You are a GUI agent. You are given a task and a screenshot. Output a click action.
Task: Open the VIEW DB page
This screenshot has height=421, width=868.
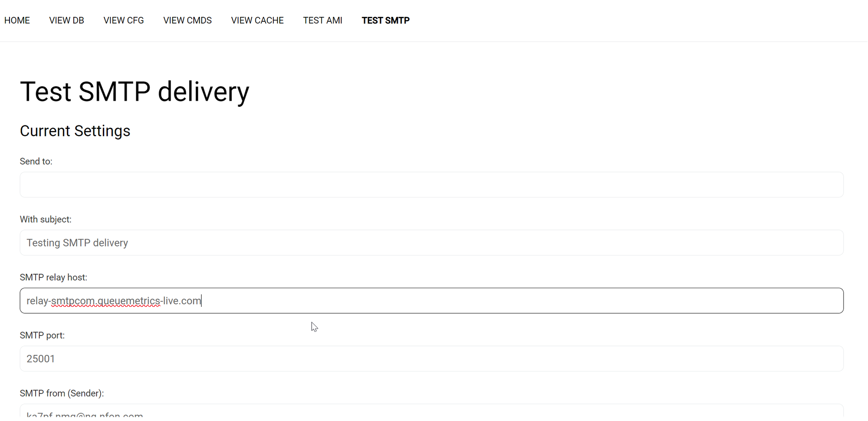pos(66,20)
